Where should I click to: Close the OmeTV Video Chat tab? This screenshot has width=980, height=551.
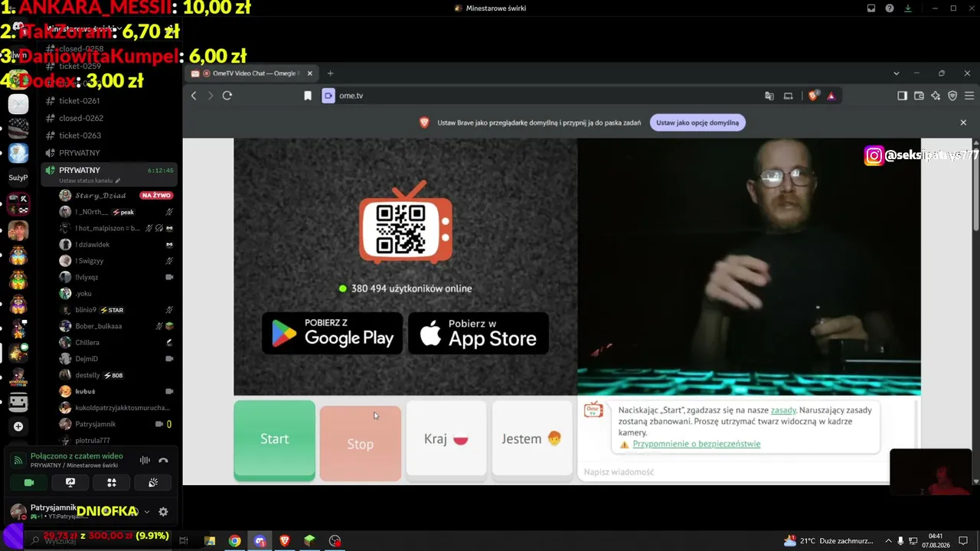310,73
